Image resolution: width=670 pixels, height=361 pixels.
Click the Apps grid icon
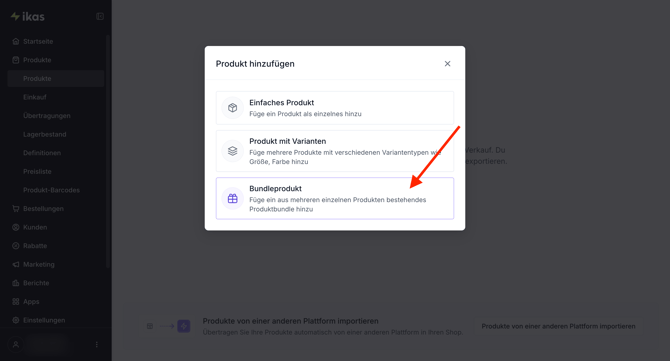[16, 302]
